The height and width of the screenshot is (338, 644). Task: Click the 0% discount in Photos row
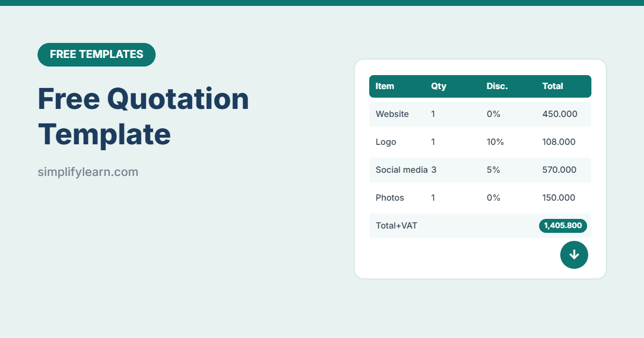(x=493, y=198)
